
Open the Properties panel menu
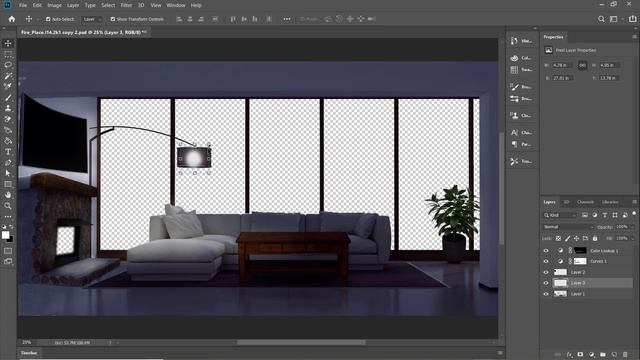(634, 37)
